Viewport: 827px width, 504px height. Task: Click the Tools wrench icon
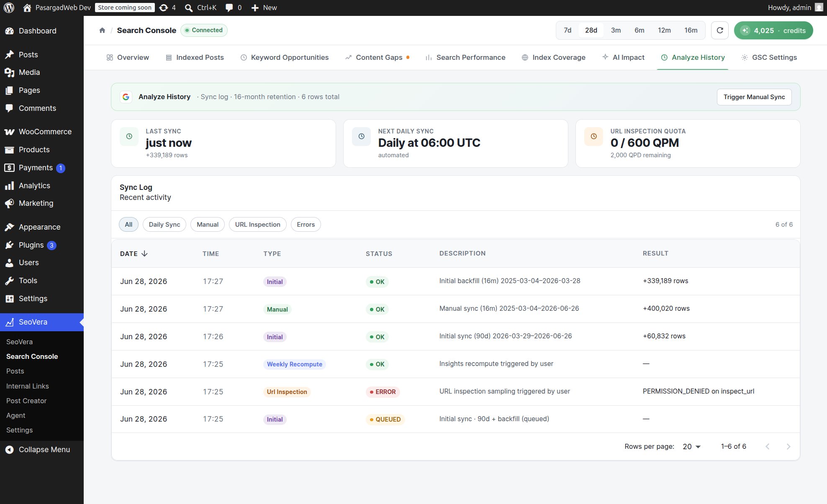click(x=9, y=281)
